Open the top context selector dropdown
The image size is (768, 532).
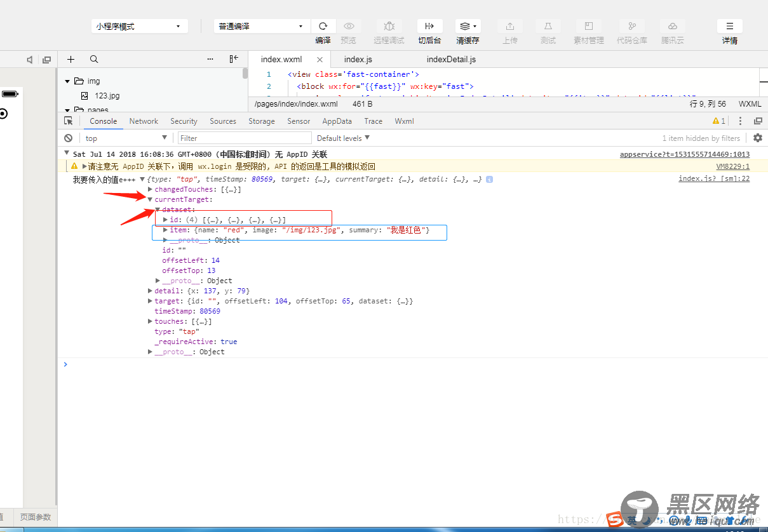click(125, 138)
